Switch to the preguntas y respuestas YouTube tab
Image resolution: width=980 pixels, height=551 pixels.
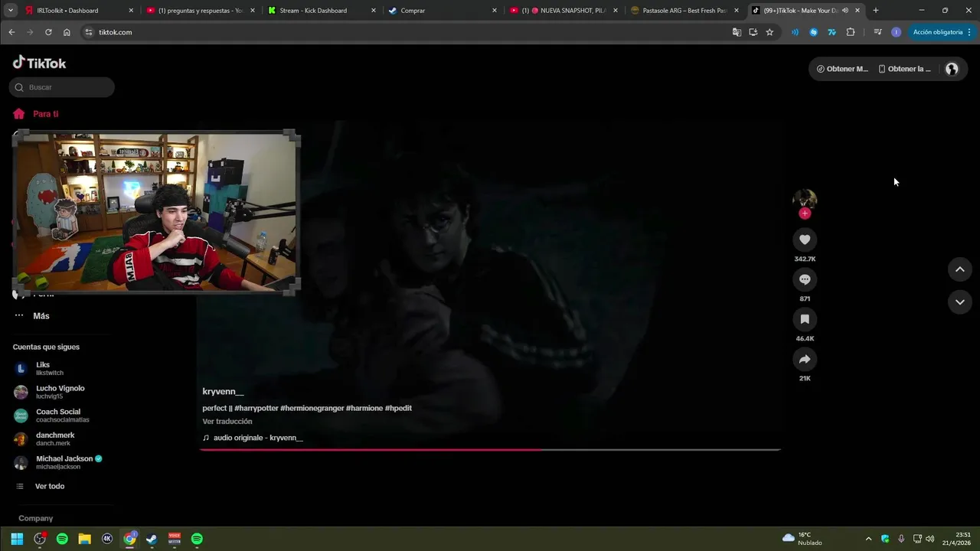tap(199, 11)
